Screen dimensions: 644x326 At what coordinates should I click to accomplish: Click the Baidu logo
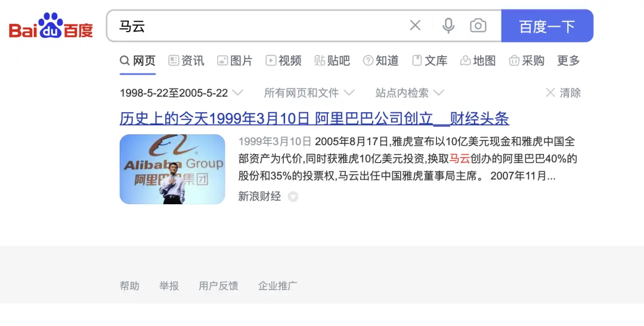51,26
